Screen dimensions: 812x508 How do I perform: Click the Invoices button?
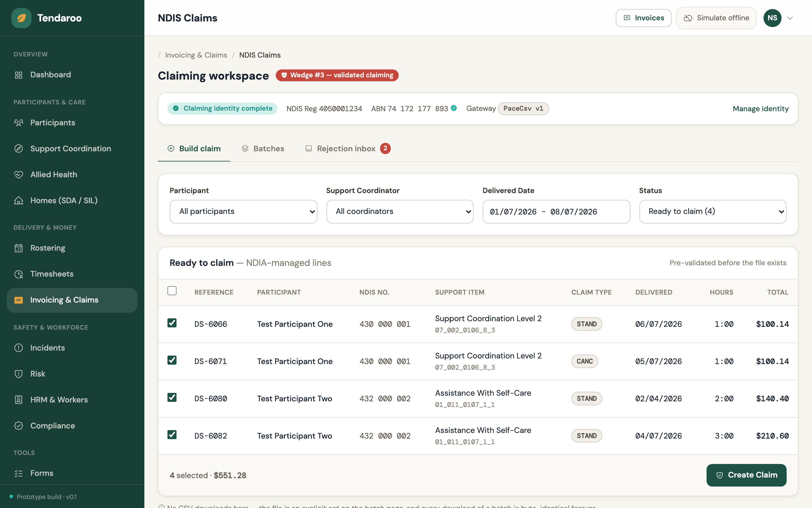(643, 18)
